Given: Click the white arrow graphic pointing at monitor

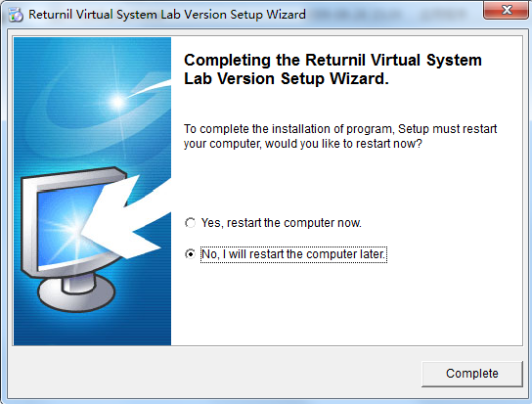Looking at the screenshot, I should point(129,217).
